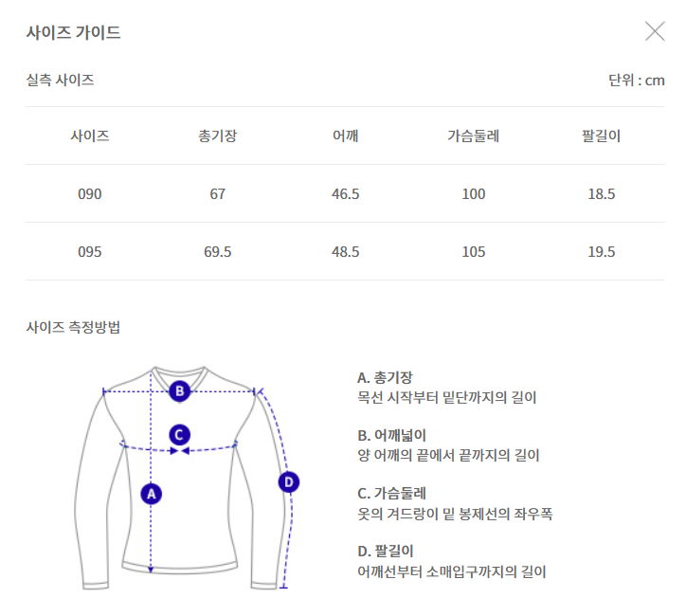Select the 팔길이 column header

point(601,136)
